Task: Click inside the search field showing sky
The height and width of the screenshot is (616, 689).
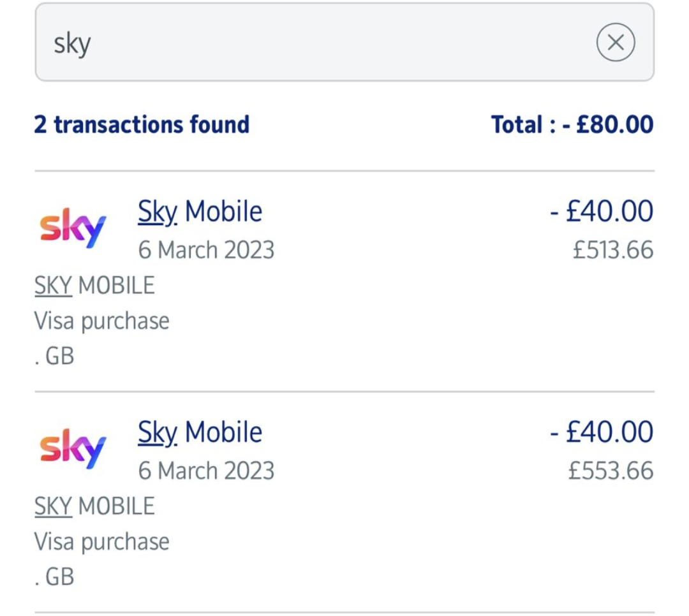Action: (x=255, y=42)
